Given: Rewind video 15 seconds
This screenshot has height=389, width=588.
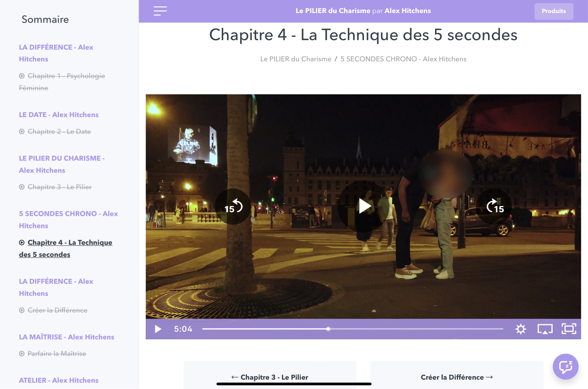Looking at the screenshot, I should click(x=233, y=206).
